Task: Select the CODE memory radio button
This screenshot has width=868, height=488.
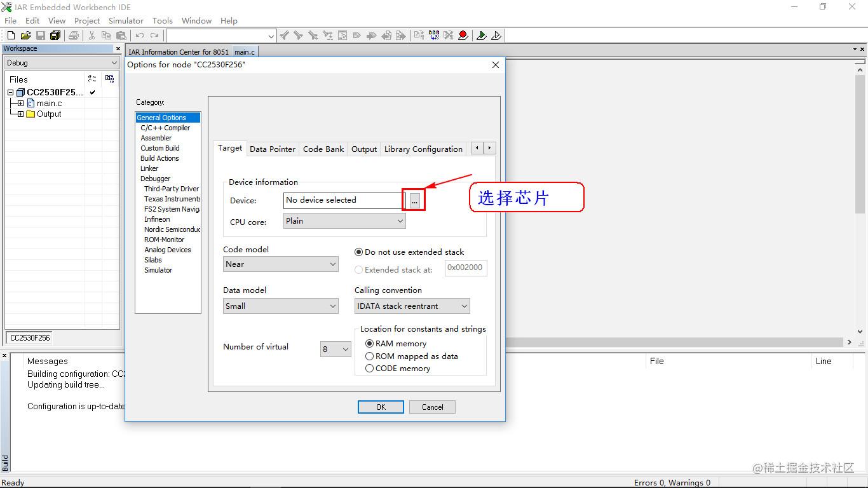Action: 369,369
